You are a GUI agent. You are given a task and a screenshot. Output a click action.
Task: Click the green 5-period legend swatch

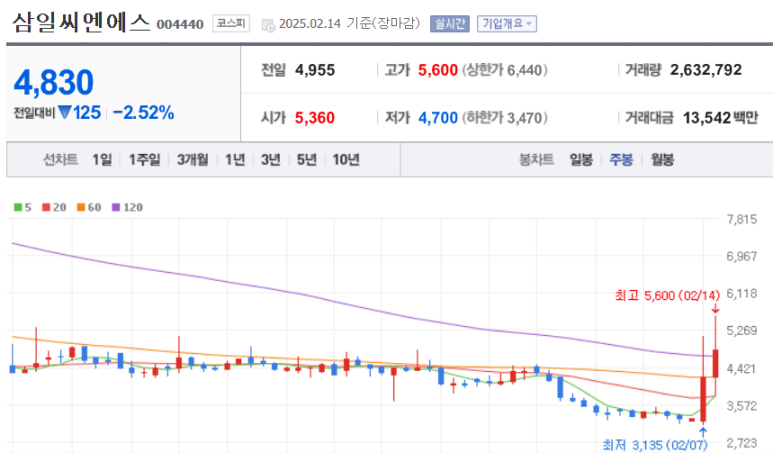point(18,208)
